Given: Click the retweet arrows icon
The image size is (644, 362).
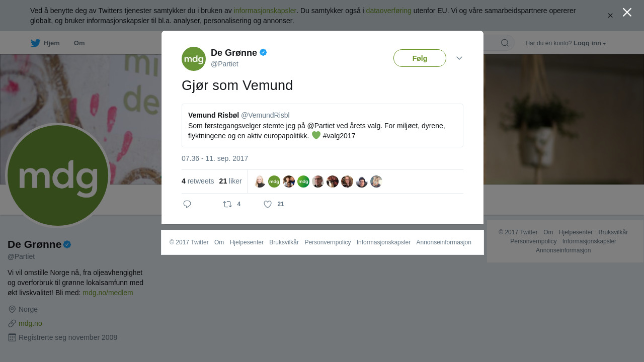Looking at the screenshot, I should pos(227,204).
